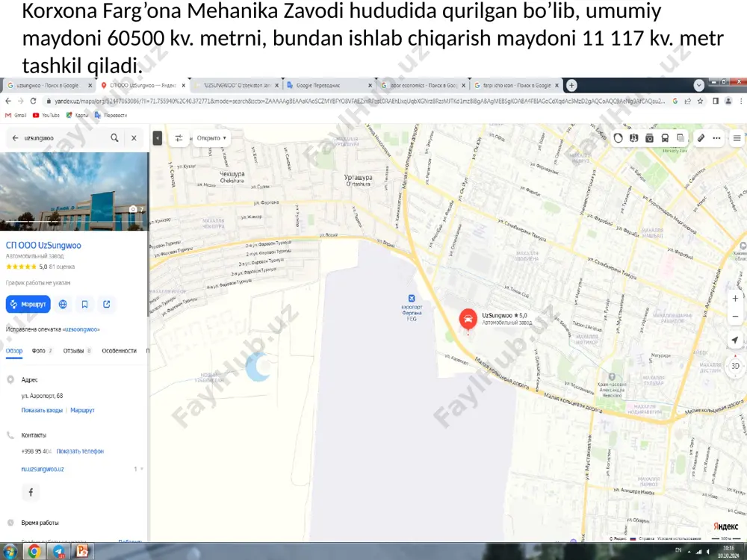Screen dimensions: 747x560
Task: Open the Facebook social icon
Action: [31, 492]
